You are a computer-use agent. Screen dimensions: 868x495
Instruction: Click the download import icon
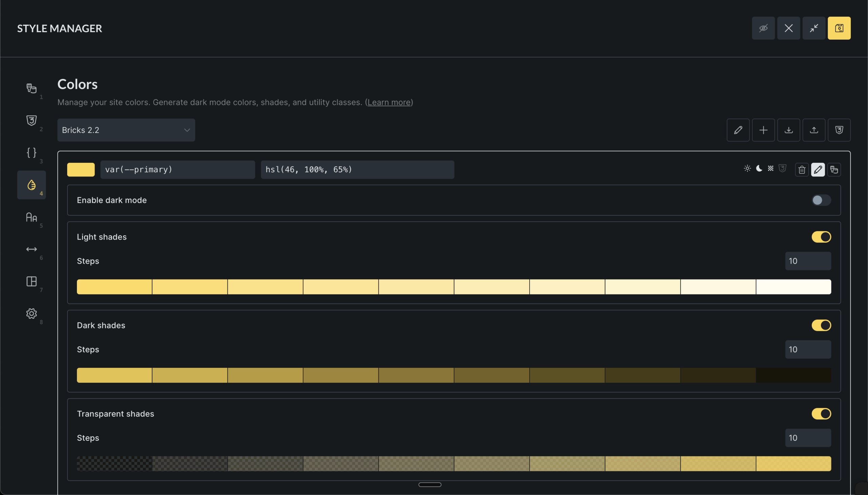click(789, 130)
